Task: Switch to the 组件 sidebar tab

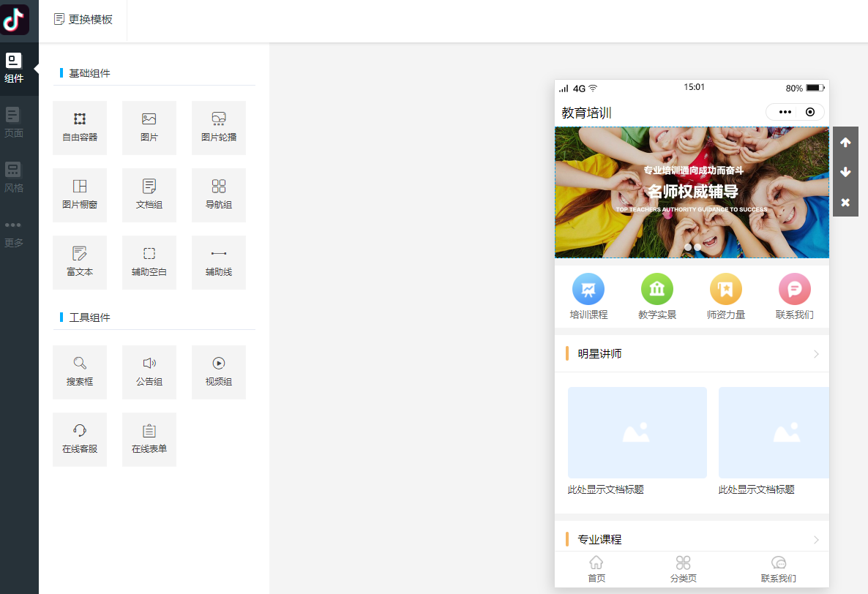Action: (x=14, y=68)
